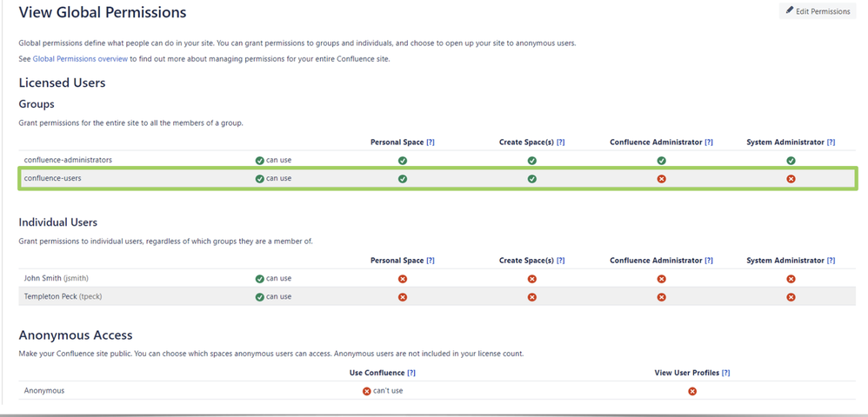Click the Anonymous 'can't use' red cross icon
This screenshot has height=417, width=868.
coord(366,391)
